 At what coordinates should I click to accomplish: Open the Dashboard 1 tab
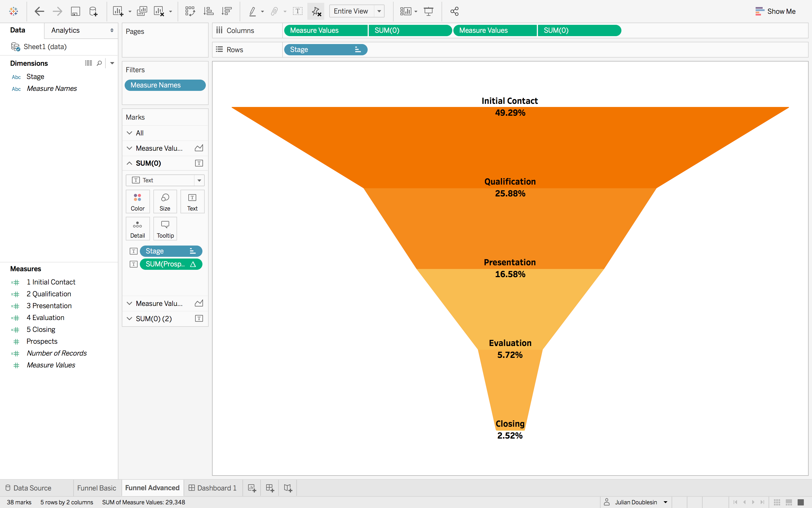coord(213,488)
